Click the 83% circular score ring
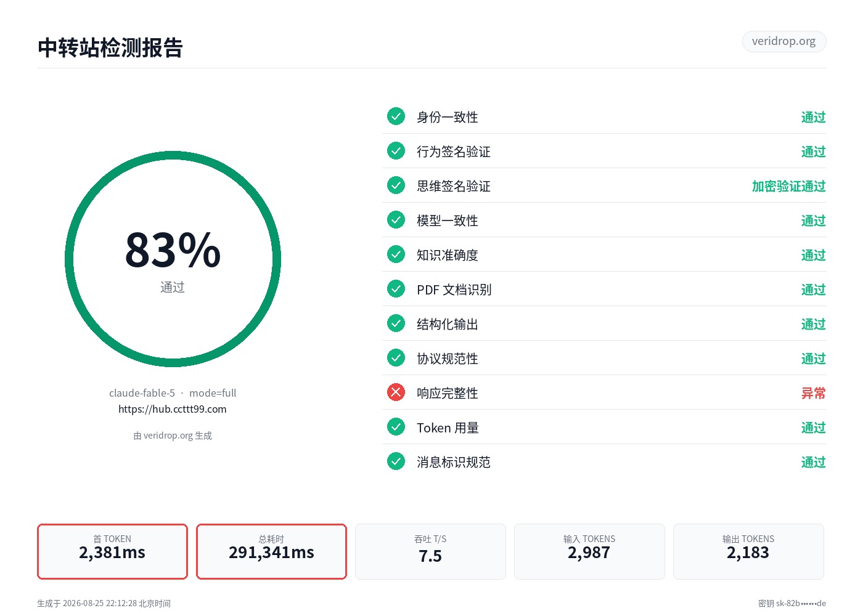This screenshot has width=863, height=616. (173, 259)
